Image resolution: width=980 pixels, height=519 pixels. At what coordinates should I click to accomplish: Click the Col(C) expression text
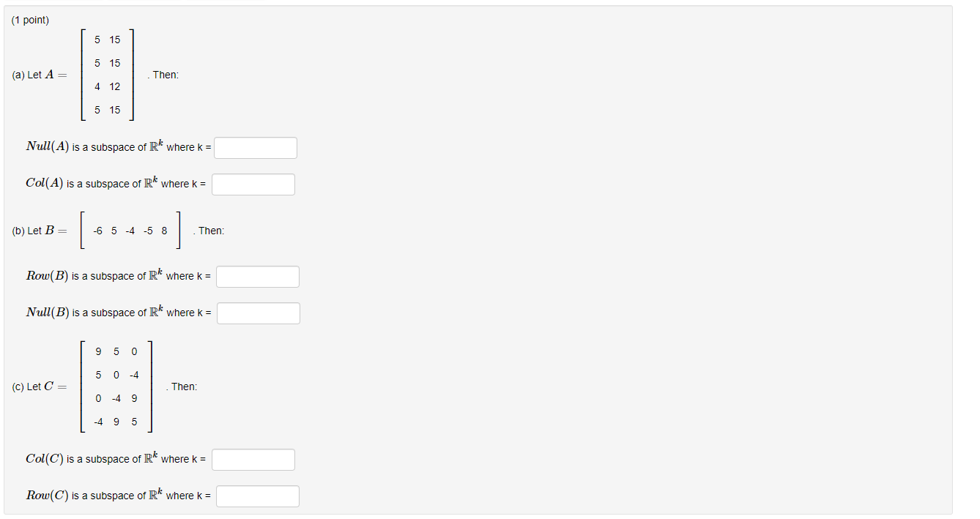coord(45,458)
